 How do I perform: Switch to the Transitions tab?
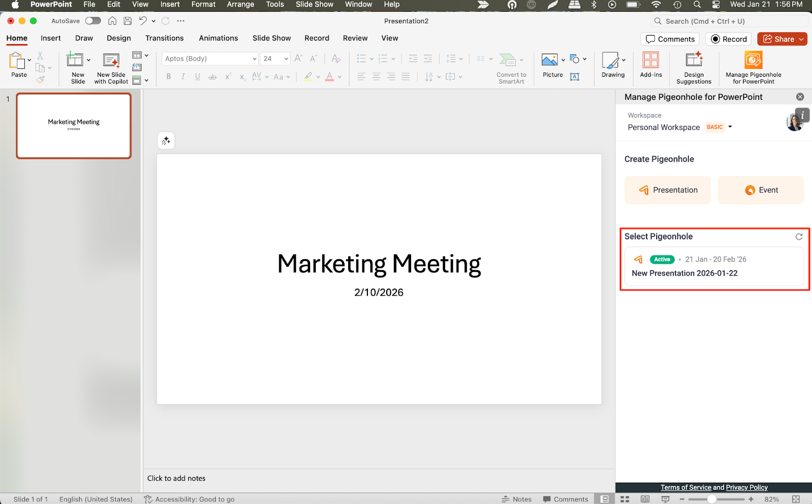(164, 38)
